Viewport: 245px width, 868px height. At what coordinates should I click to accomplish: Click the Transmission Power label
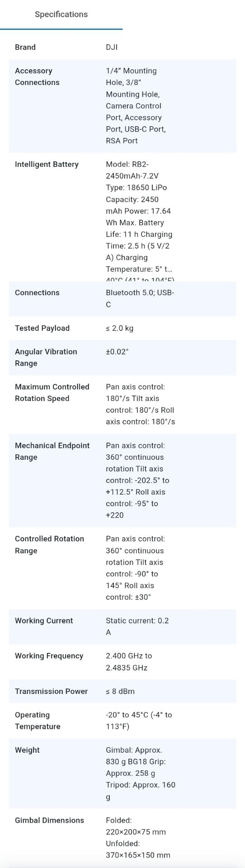point(51,691)
